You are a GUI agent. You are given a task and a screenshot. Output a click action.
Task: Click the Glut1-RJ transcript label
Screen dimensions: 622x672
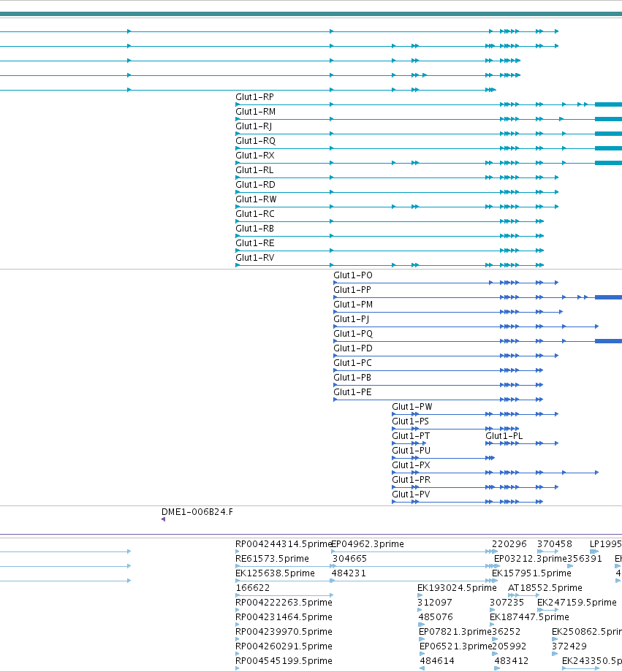(254, 126)
